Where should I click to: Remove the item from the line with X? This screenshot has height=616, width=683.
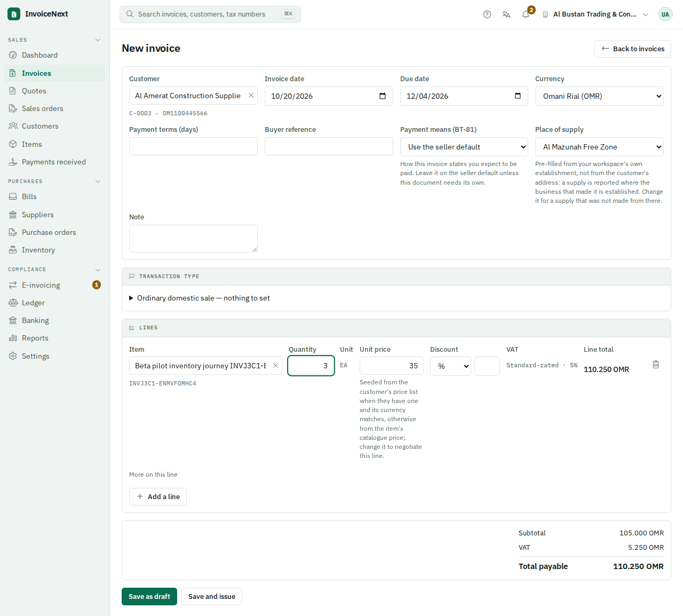pos(275,366)
